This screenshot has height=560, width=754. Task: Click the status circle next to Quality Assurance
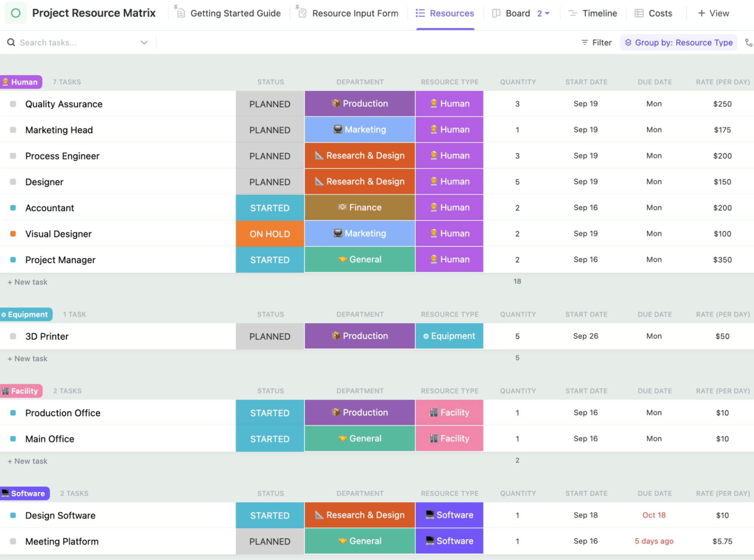(13, 103)
